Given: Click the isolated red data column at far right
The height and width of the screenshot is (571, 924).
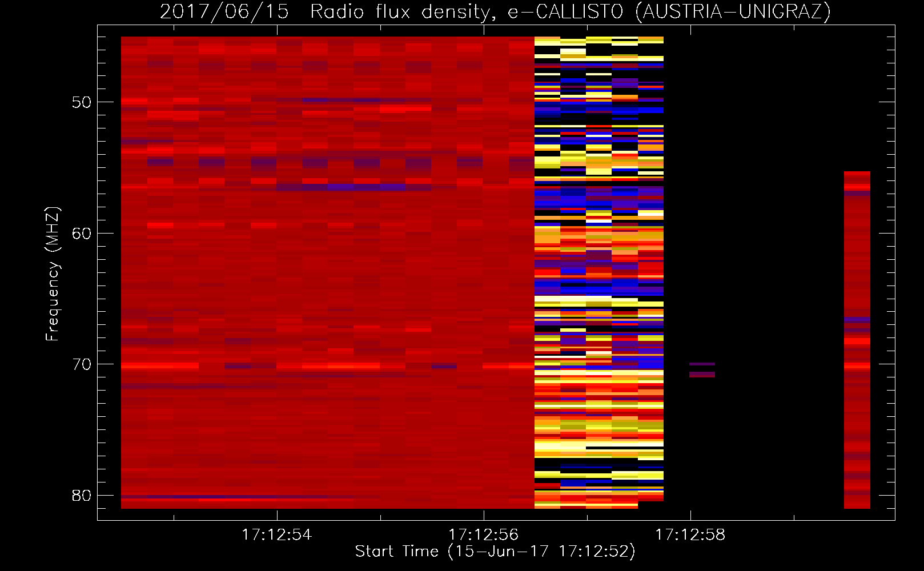Looking at the screenshot, I should 857,340.
